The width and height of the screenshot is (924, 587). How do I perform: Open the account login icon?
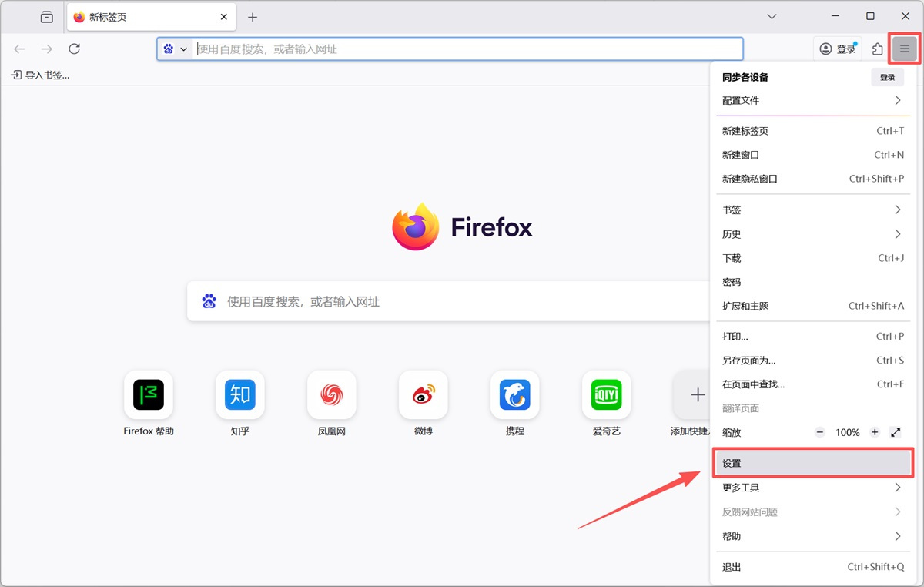tap(824, 48)
